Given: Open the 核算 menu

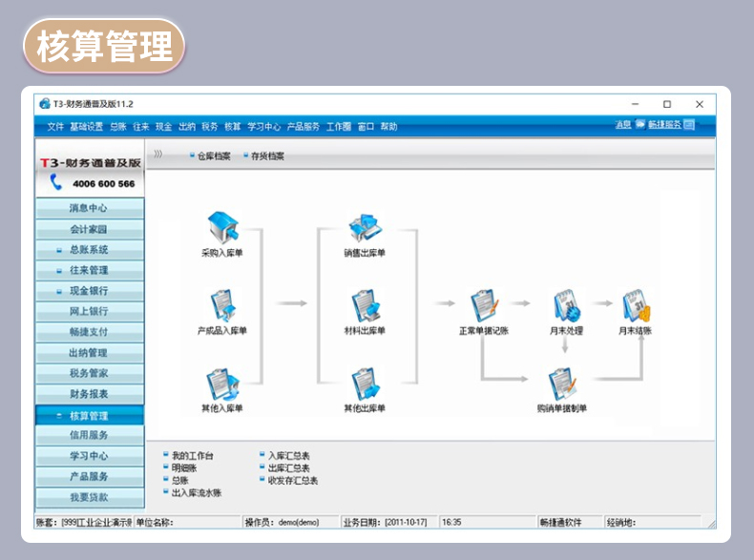Looking at the screenshot, I should 232,127.
